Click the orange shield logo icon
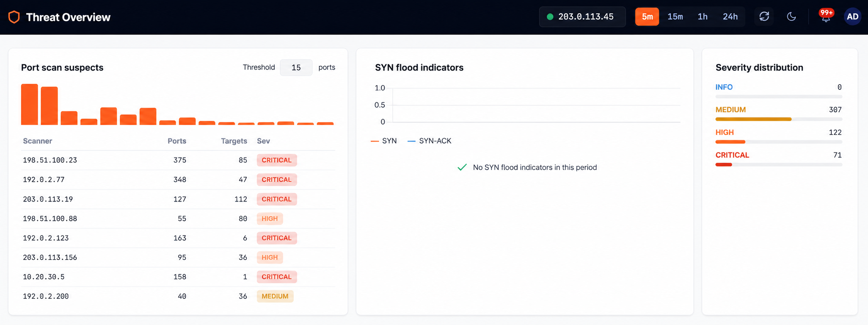This screenshot has width=868, height=325. pyautogui.click(x=14, y=17)
